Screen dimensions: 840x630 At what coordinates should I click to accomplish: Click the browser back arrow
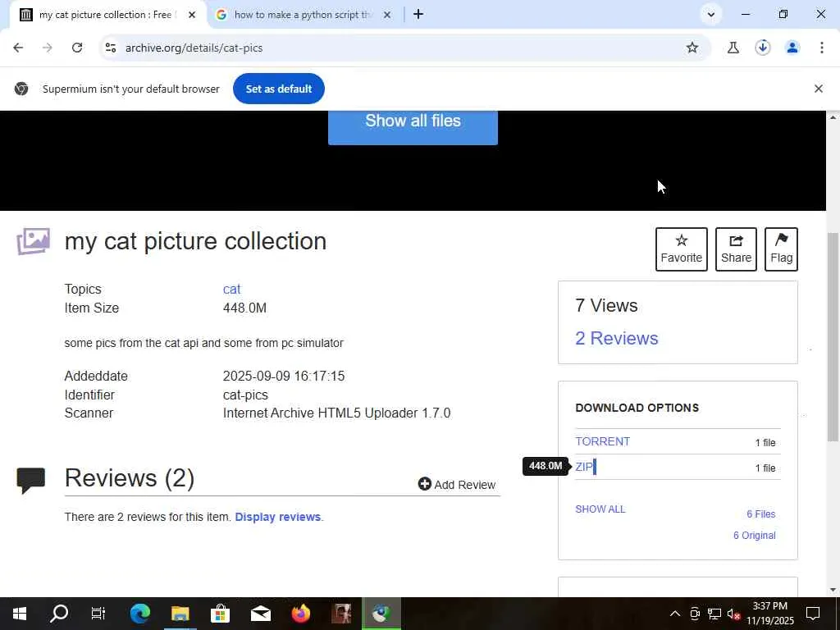(18, 48)
